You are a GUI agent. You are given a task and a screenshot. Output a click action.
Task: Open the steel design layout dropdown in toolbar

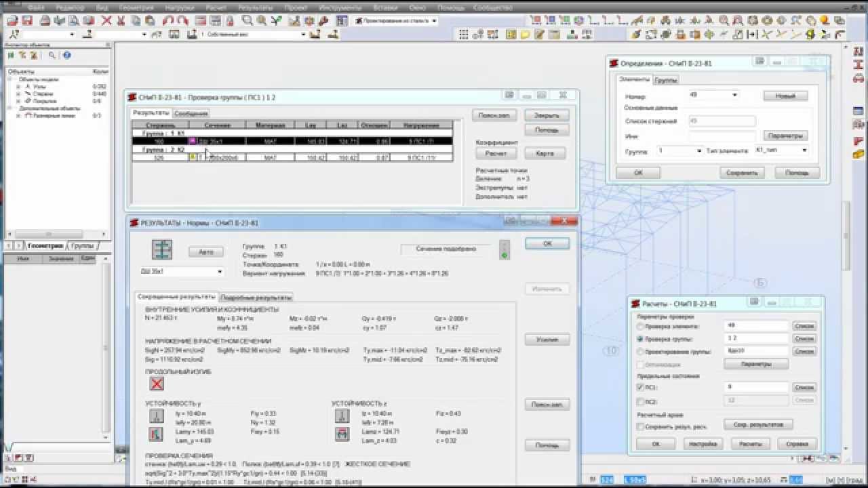pyautogui.click(x=434, y=21)
